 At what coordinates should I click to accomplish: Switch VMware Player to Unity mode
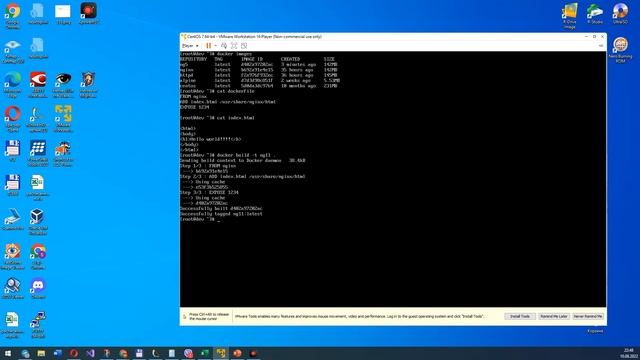coord(244,46)
